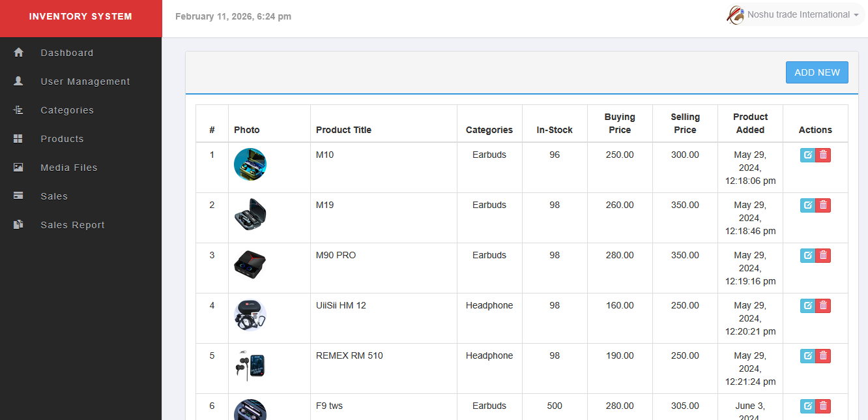Click the Sales sidebar icon

pyautogui.click(x=18, y=196)
